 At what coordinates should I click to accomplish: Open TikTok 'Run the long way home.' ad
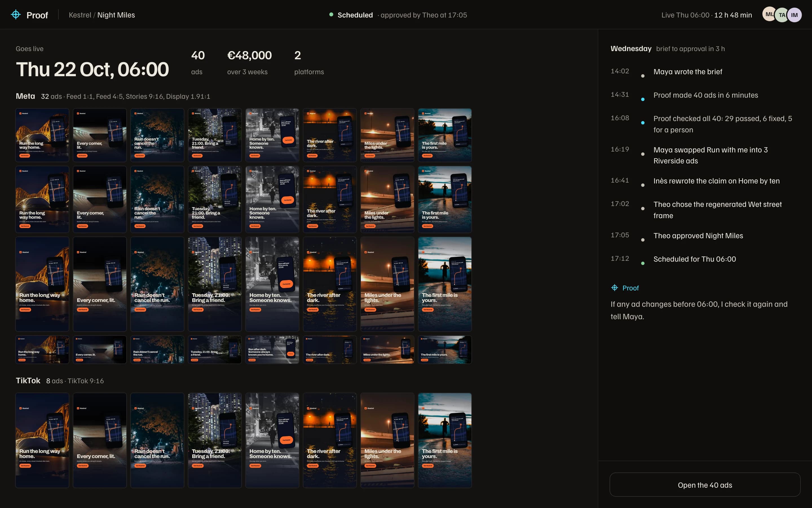click(42, 440)
